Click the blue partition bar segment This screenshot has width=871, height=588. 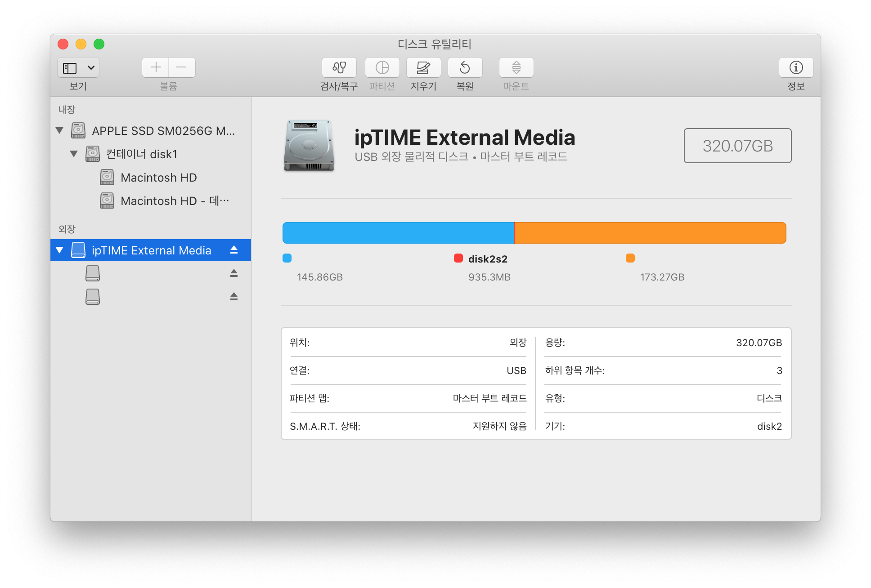398,233
